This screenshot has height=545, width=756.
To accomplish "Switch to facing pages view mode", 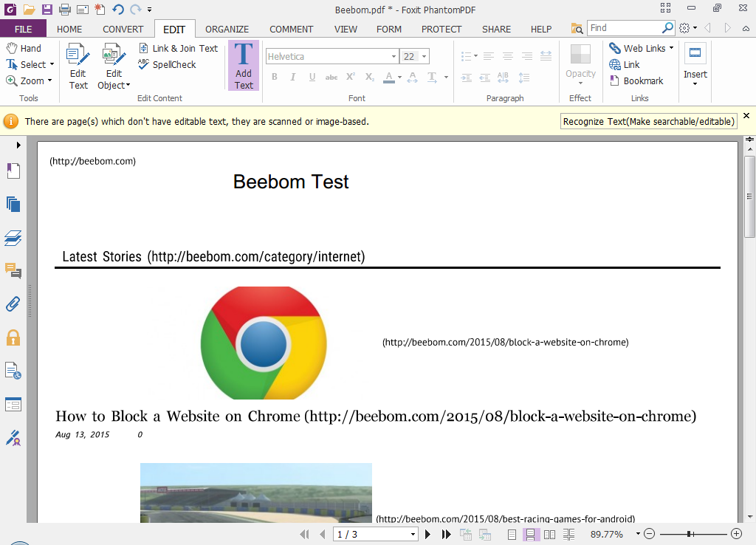I will pos(549,534).
